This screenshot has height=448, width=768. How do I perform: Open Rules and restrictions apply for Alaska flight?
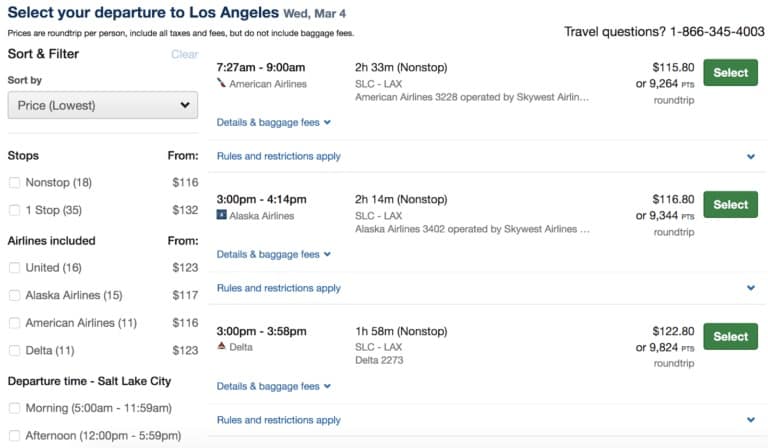279,288
